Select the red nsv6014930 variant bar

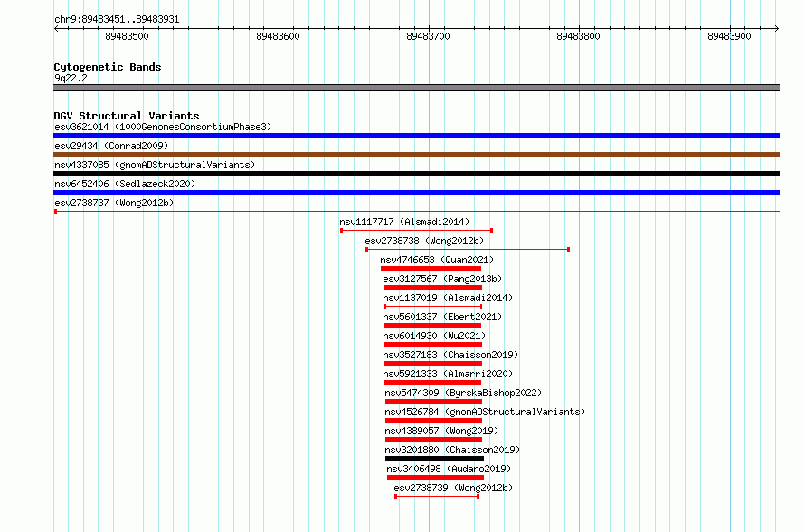pyautogui.click(x=432, y=345)
